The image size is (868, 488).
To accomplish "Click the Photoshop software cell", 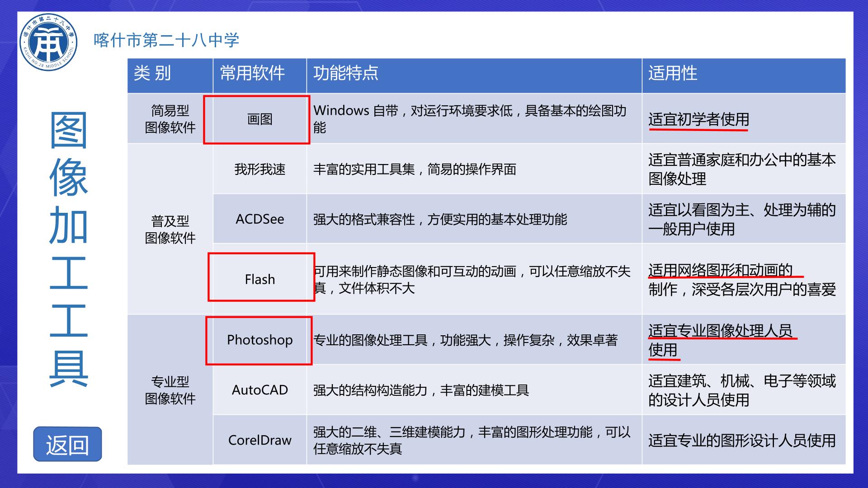I will [x=260, y=340].
